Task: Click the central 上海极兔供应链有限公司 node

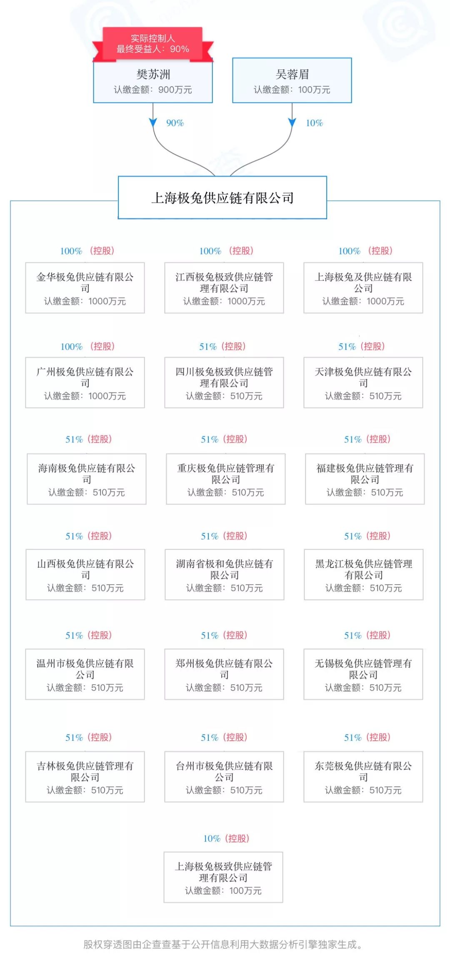Action: point(222,197)
